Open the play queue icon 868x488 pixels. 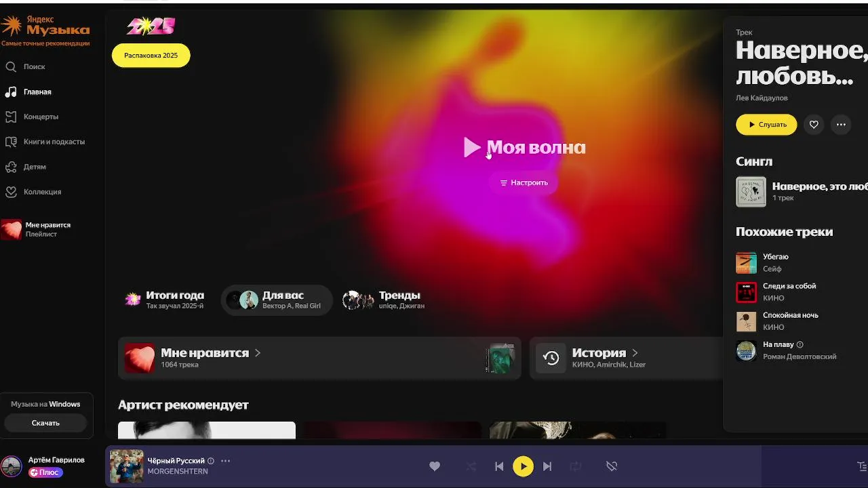(862, 466)
